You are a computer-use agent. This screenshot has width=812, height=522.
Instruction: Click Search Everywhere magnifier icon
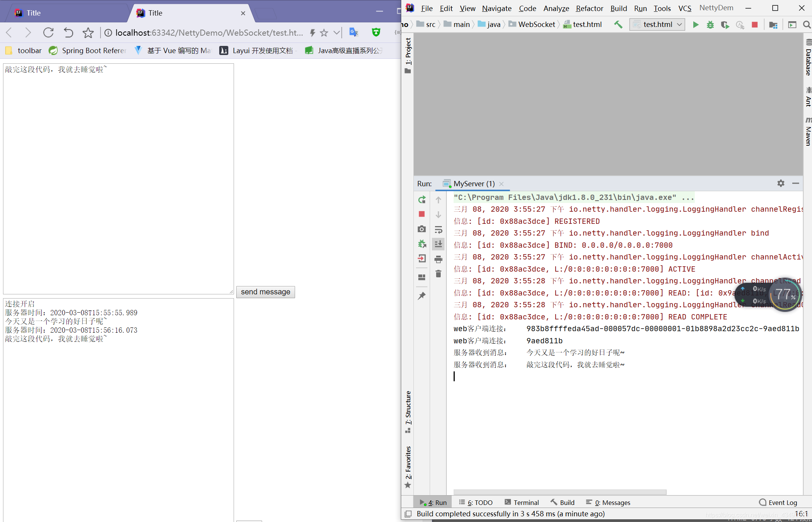[807, 25]
